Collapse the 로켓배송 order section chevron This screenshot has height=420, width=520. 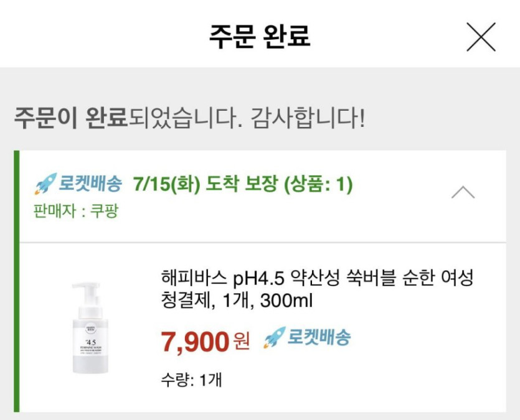pyautogui.click(x=463, y=193)
